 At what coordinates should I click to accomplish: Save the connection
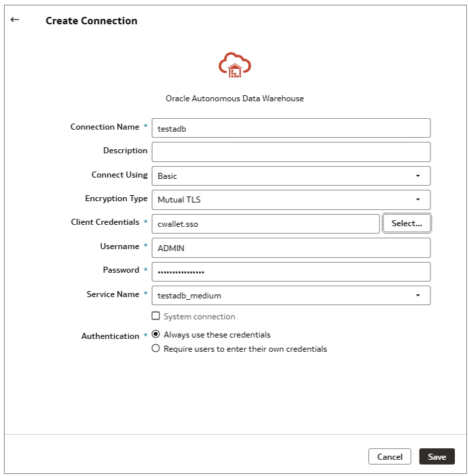(437, 456)
